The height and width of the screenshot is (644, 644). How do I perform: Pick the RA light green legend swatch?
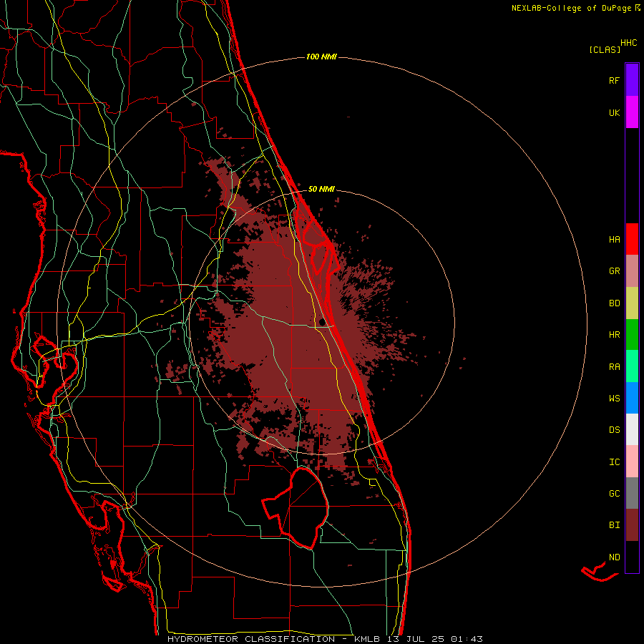point(632,366)
